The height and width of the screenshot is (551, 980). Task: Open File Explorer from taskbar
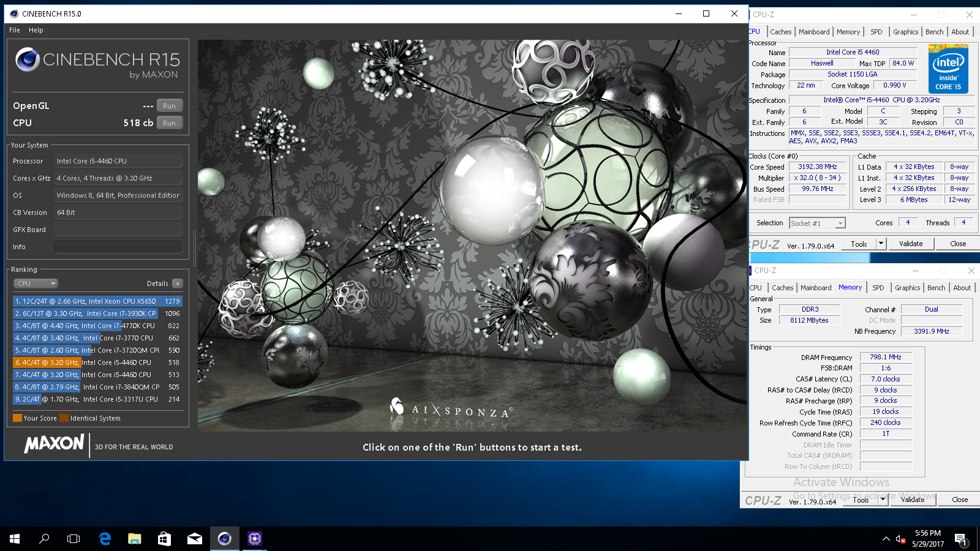[134, 539]
